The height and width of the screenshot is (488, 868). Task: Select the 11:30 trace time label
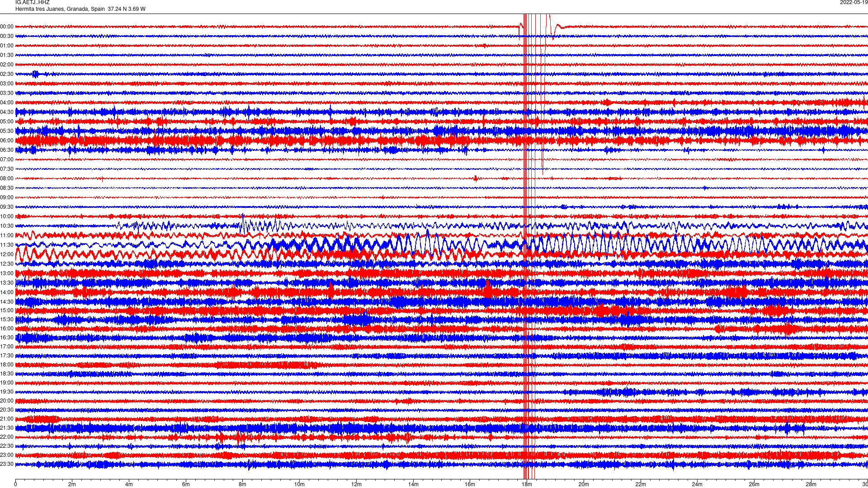point(7,245)
